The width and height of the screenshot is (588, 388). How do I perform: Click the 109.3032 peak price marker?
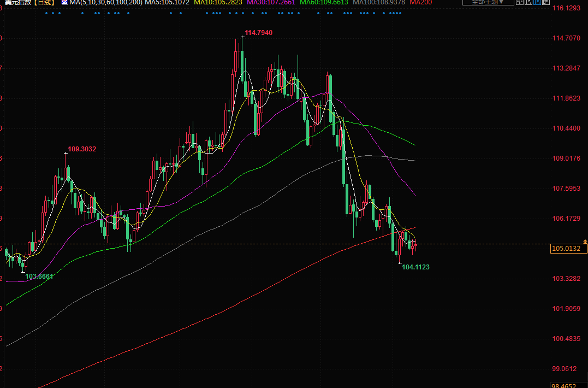(82, 149)
